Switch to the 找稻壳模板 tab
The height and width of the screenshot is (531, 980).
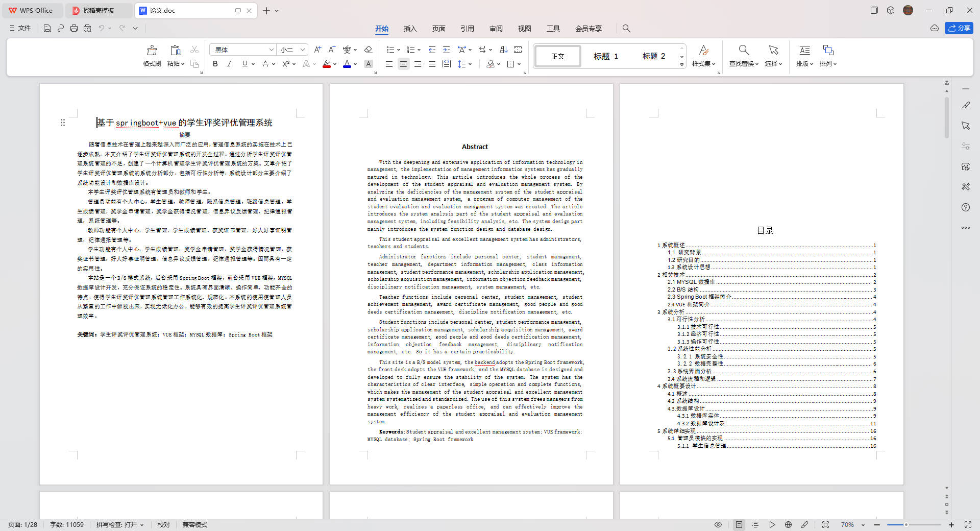99,10
